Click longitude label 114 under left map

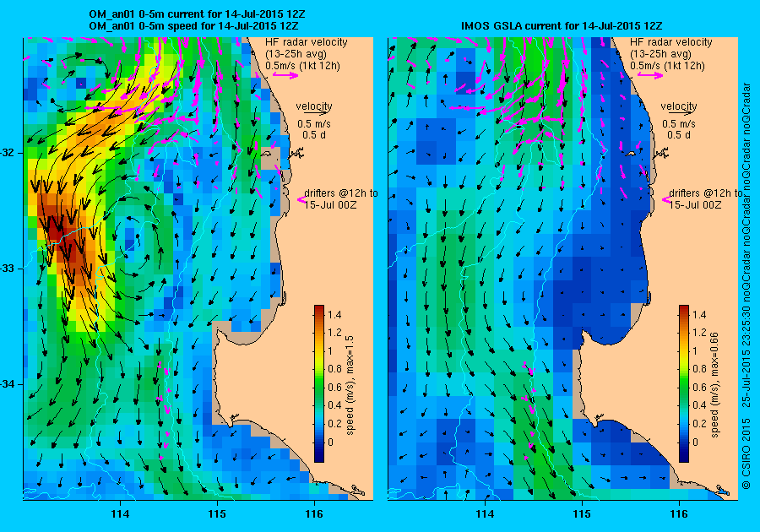[x=120, y=514]
